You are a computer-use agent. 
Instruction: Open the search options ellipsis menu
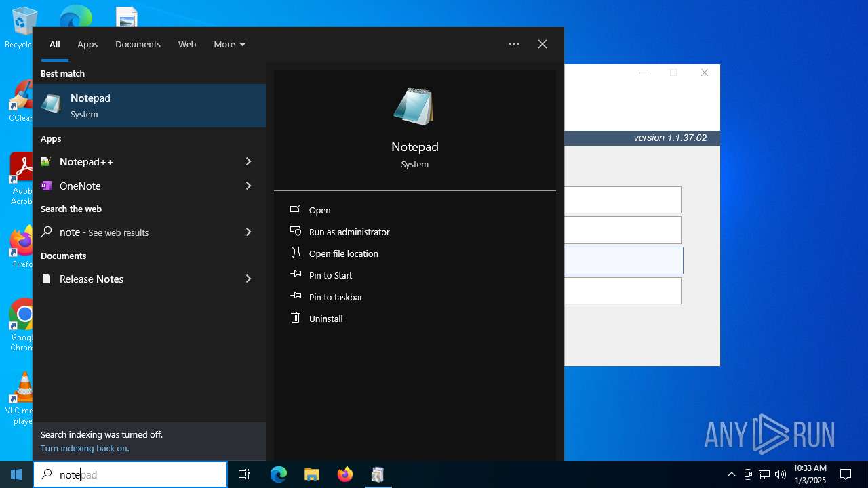[x=514, y=44]
